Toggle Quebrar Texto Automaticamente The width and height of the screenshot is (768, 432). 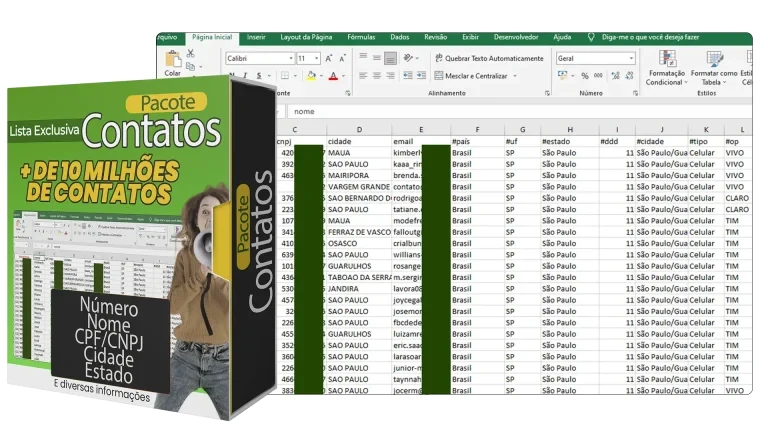tap(489, 58)
